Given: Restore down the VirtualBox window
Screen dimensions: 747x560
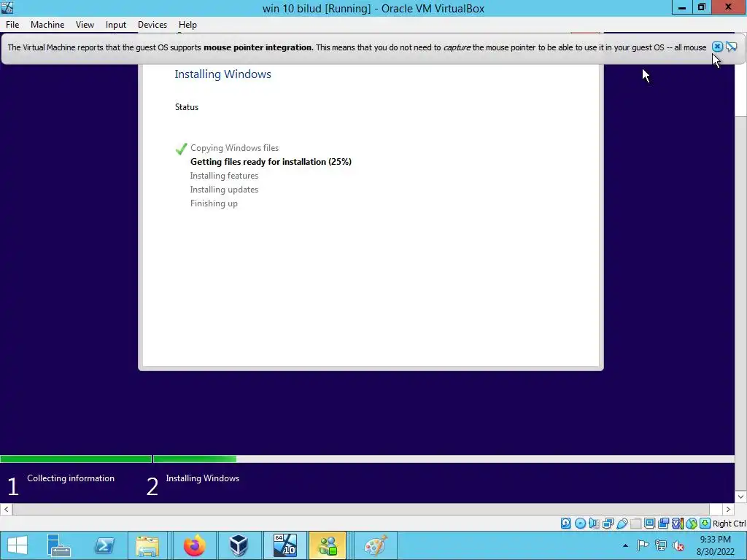Looking at the screenshot, I should coord(701,7).
